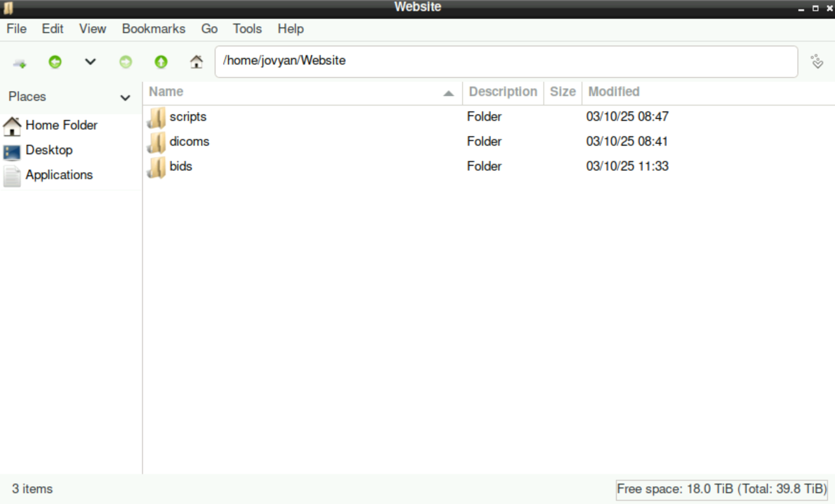Select the scripts folder icon
Screen dimensions: 835x504
click(156, 117)
